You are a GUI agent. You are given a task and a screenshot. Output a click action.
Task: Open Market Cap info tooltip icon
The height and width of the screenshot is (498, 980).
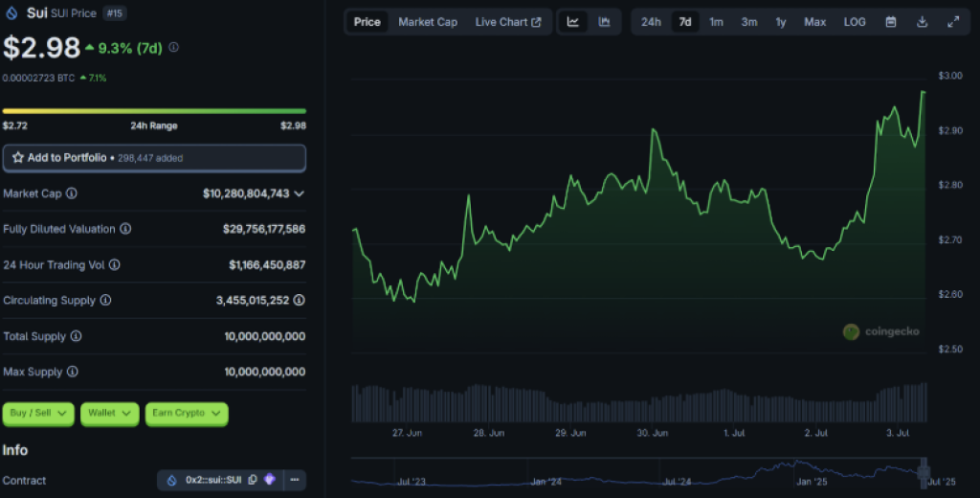tap(72, 193)
